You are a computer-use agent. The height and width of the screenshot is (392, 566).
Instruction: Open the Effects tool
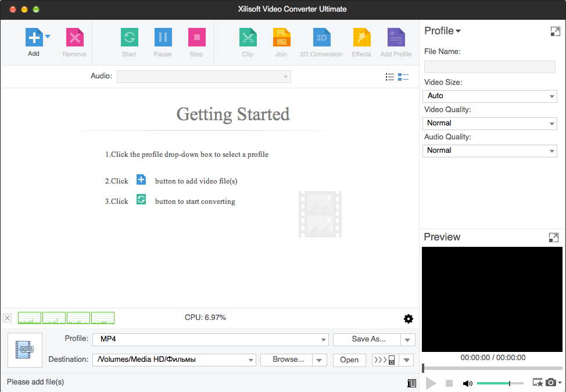pos(361,37)
